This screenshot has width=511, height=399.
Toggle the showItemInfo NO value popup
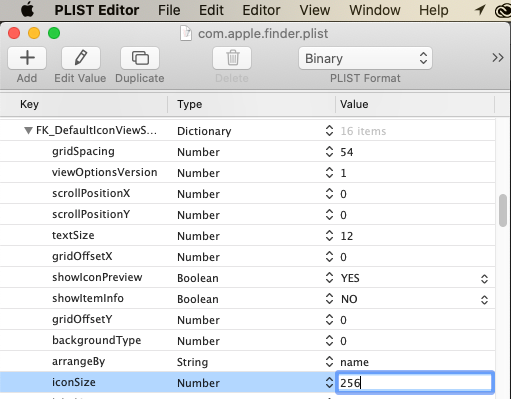(x=484, y=300)
